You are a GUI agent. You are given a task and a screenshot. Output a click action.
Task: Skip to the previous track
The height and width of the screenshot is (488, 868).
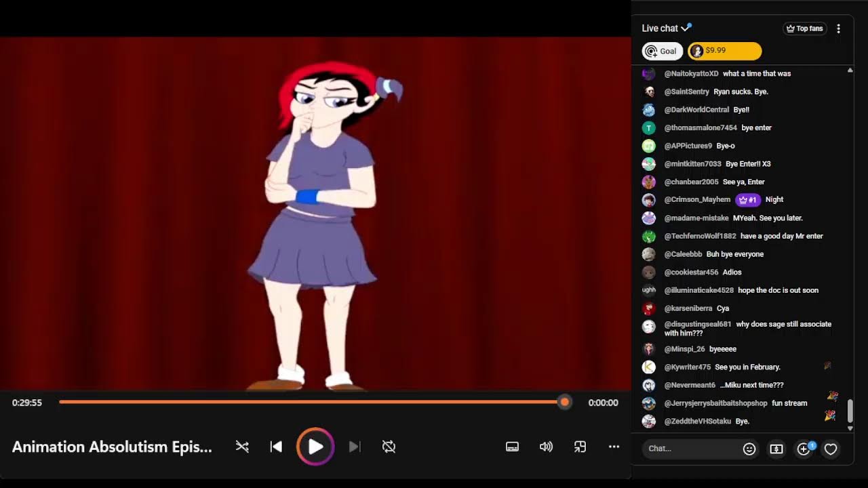click(276, 447)
